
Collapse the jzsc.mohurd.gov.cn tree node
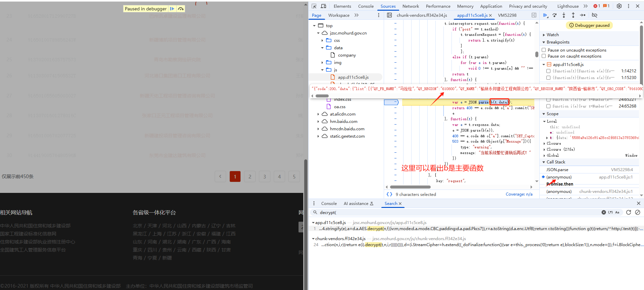pos(318,33)
